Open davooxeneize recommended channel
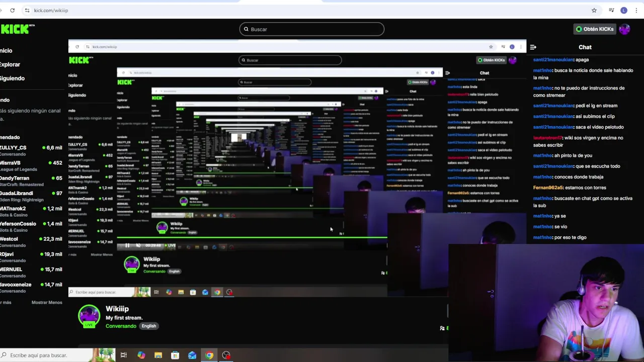 coord(31,287)
